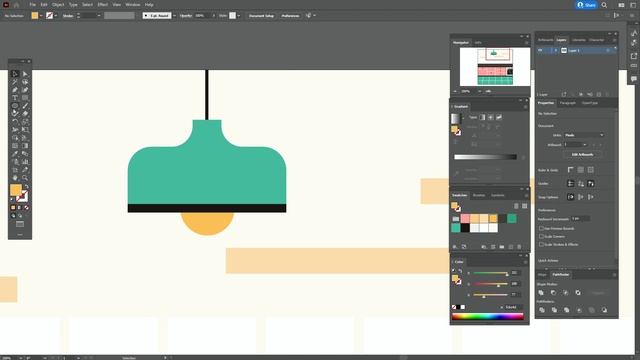The height and width of the screenshot is (360, 640).
Task: Choose the Eyedropper tool
Action: tap(15, 154)
